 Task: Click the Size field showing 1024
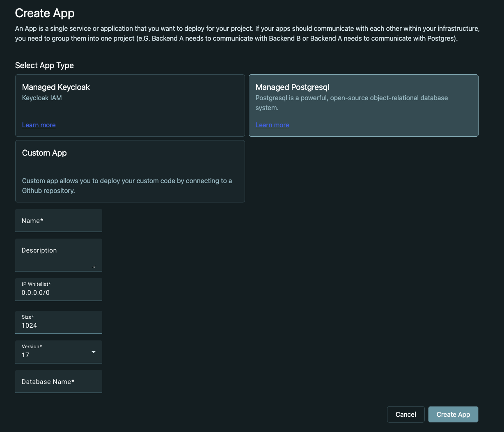pos(59,322)
